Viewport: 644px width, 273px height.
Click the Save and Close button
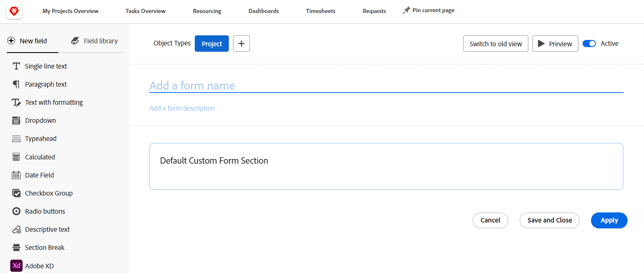pos(549,220)
